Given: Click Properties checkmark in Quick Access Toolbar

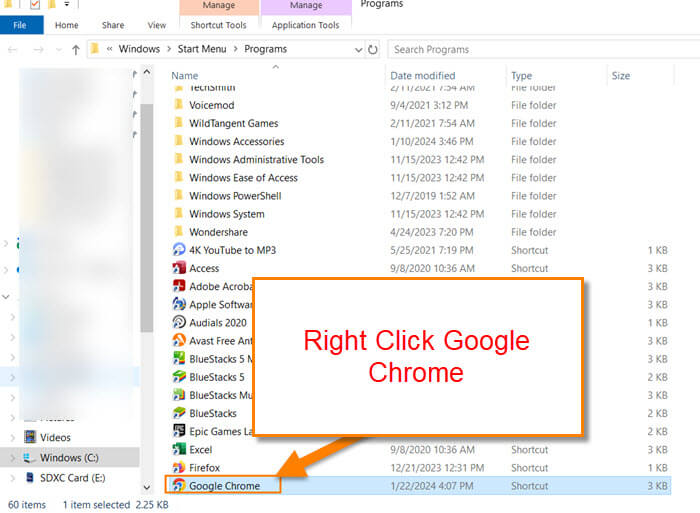Looking at the screenshot, I should pyautogui.click(x=34, y=4).
